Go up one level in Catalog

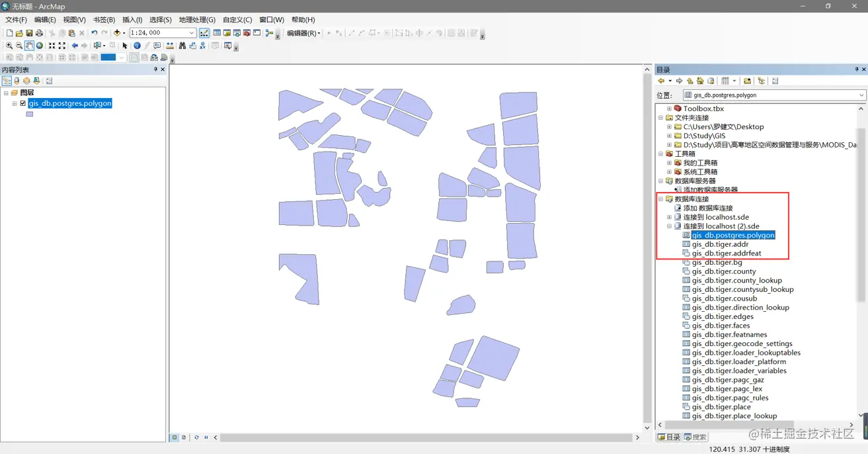[690, 81]
